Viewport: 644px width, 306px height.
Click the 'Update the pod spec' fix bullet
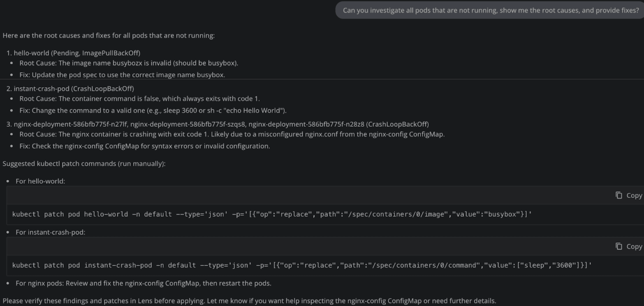click(122, 75)
